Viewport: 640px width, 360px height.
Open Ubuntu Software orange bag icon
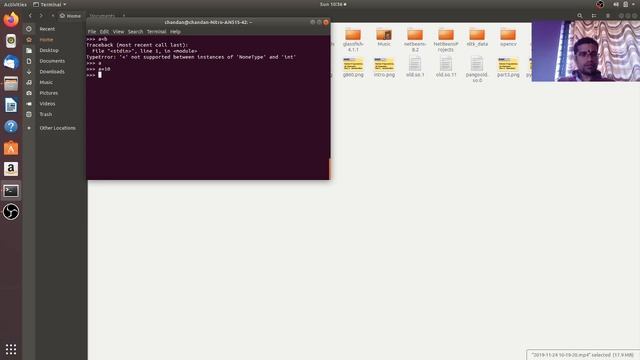[11, 148]
